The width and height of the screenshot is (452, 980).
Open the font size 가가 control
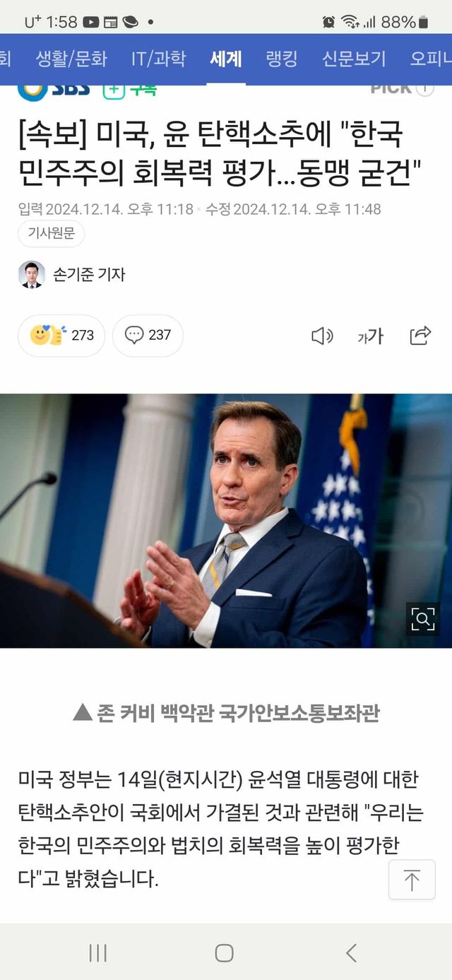tap(371, 336)
